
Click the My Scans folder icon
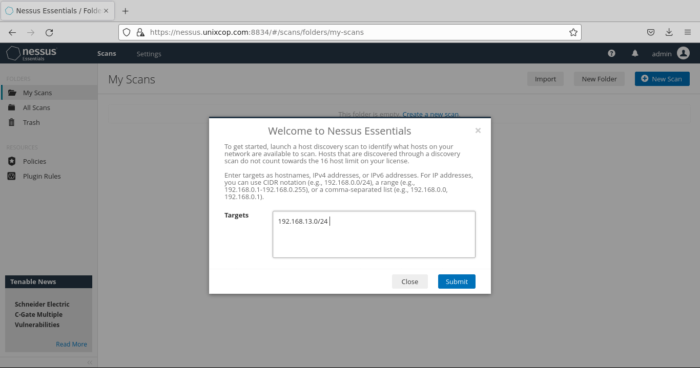click(12, 92)
